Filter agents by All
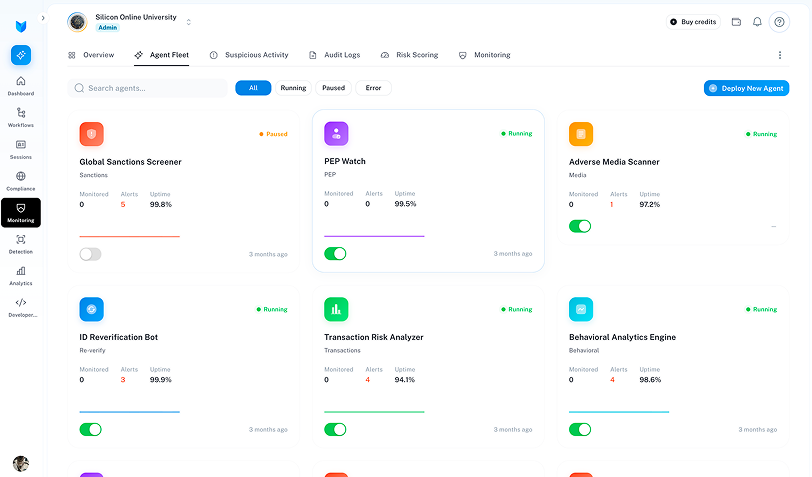This screenshot has width=812, height=477. point(253,88)
